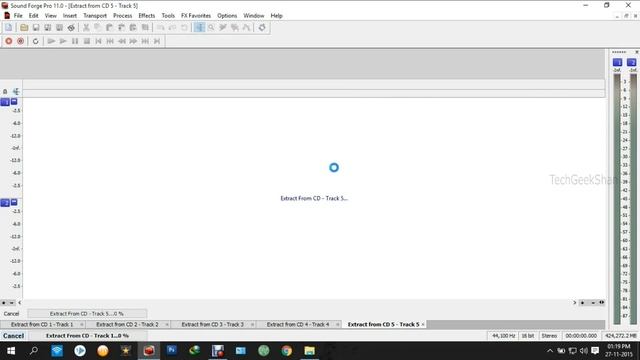Screen dimensions: 640x360
Task: Switch to Extract from CD 2 - Track 2 tab
Action: 127,324
